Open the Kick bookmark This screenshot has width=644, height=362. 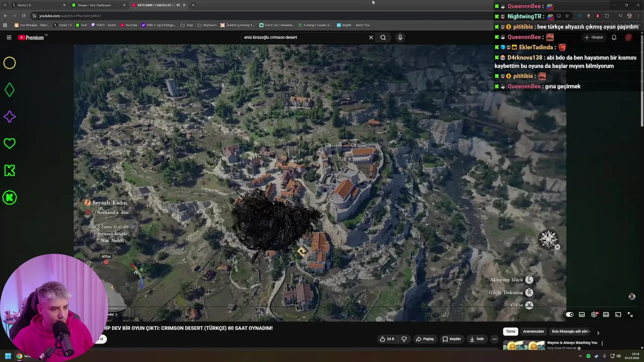coord(82,25)
